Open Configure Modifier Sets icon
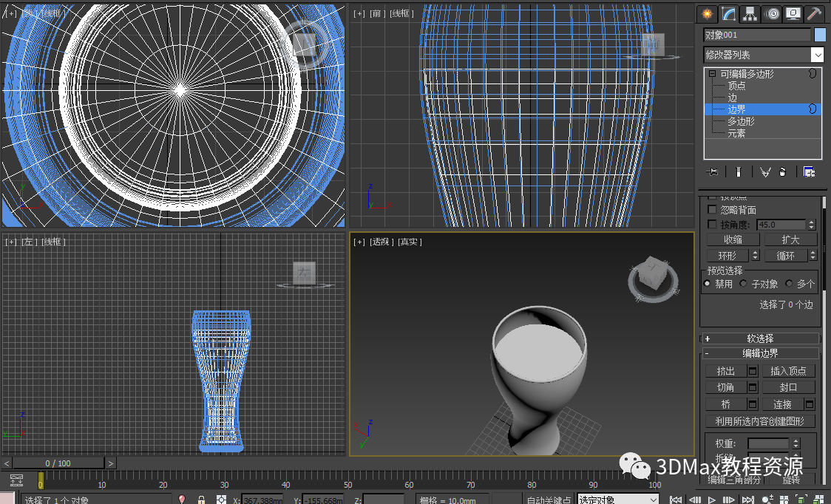Screen dimensions: 831x504 click(809, 171)
